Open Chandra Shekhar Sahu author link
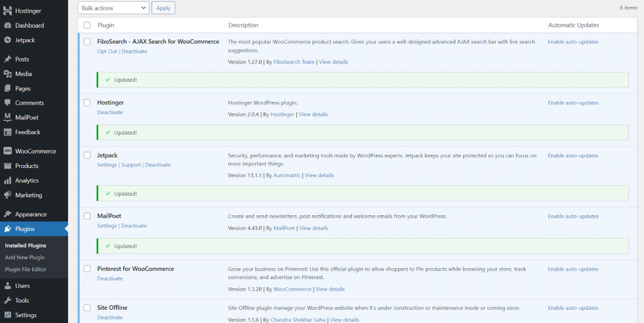This screenshot has width=644, height=323. coord(298,319)
